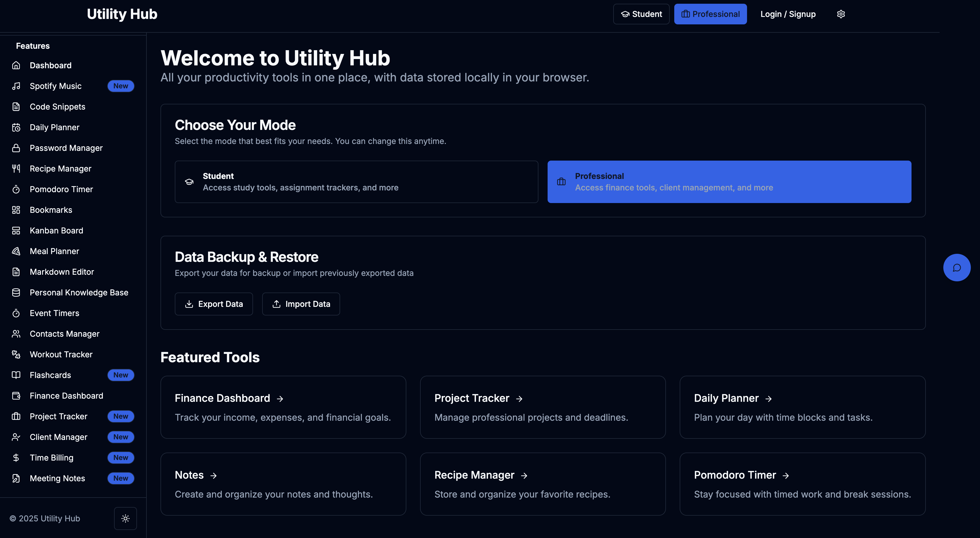Click the Recipe Manager utensils icon

[16, 169]
